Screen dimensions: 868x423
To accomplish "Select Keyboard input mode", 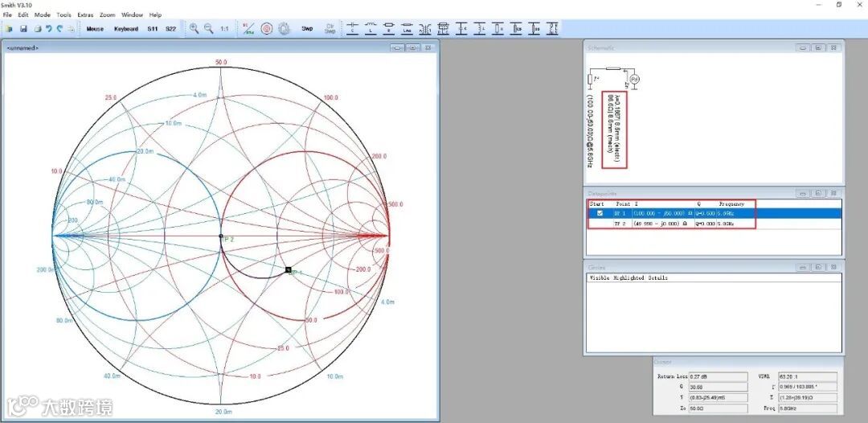I will 126,29.
